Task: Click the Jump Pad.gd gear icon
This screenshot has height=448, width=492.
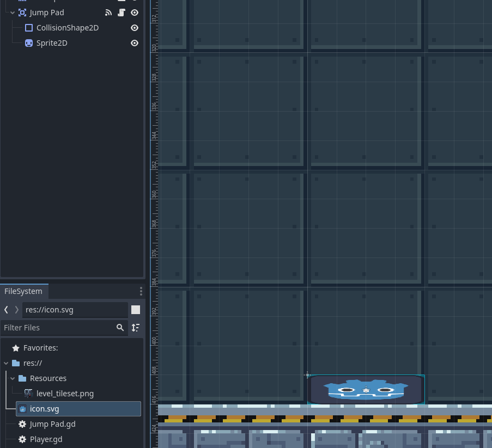Action: pos(22,424)
